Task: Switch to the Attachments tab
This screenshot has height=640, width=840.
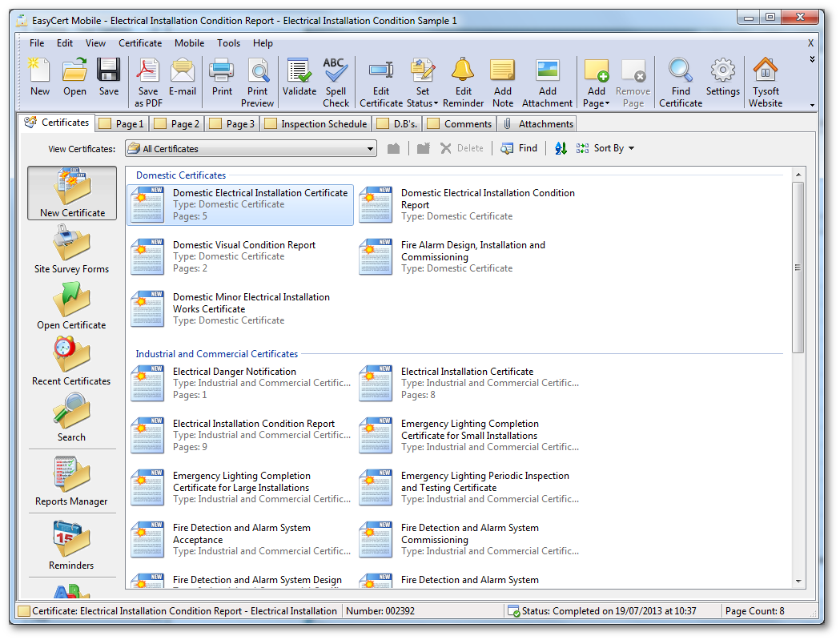Action: [x=538, y=124]
